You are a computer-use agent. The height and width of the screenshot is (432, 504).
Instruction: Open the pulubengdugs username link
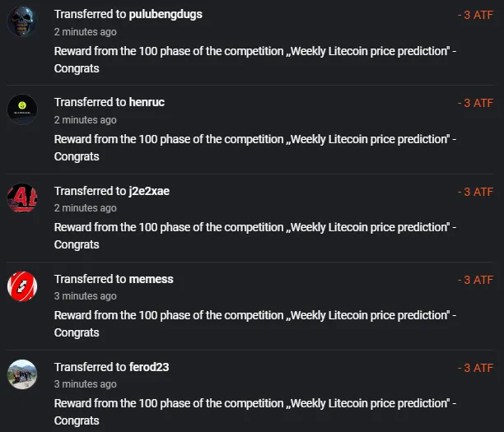coord(166,15)
